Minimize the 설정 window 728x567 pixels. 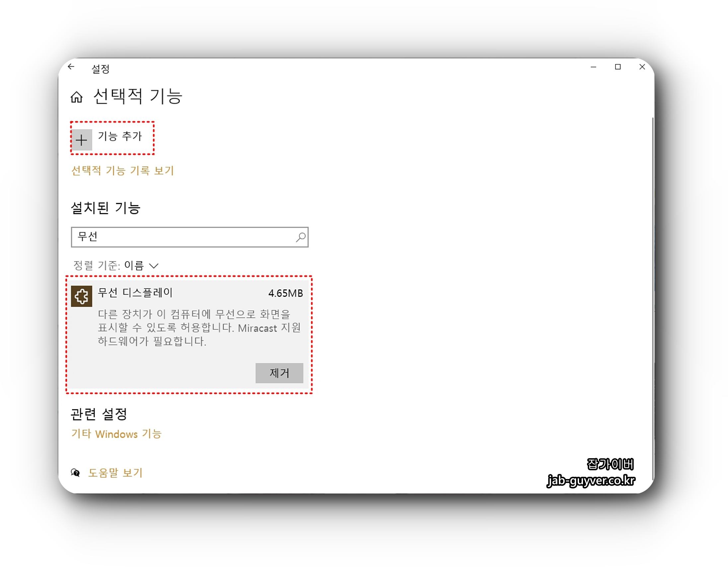pos(593,67)
